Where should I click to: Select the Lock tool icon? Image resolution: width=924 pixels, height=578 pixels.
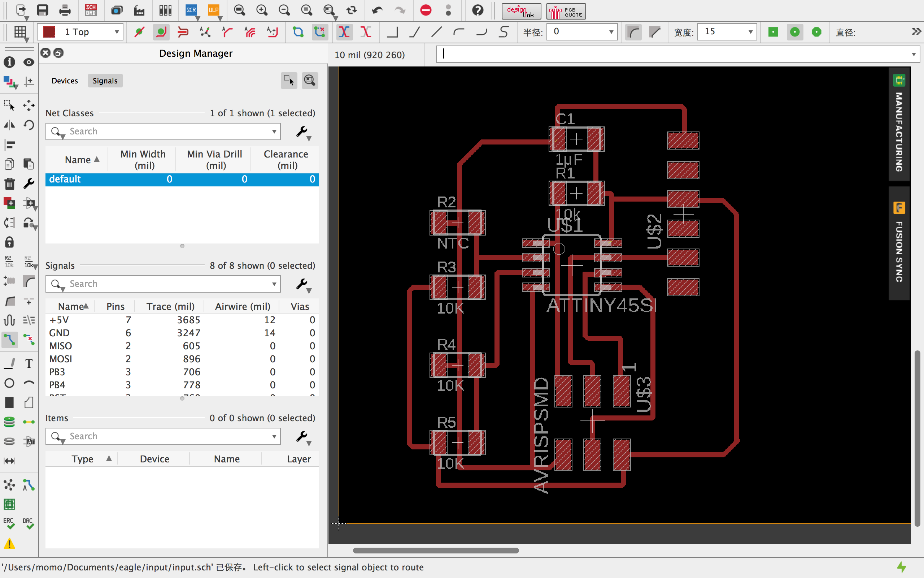pos(9,242)
